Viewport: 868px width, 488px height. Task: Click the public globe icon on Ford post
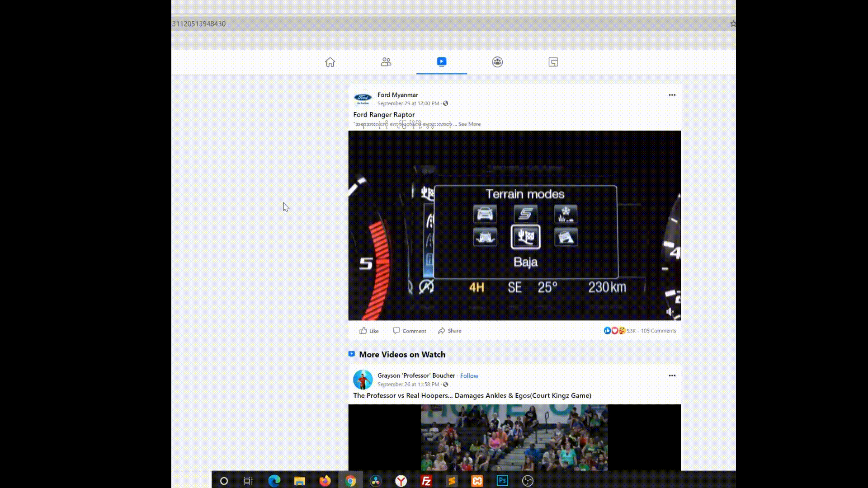coord(446,103)
